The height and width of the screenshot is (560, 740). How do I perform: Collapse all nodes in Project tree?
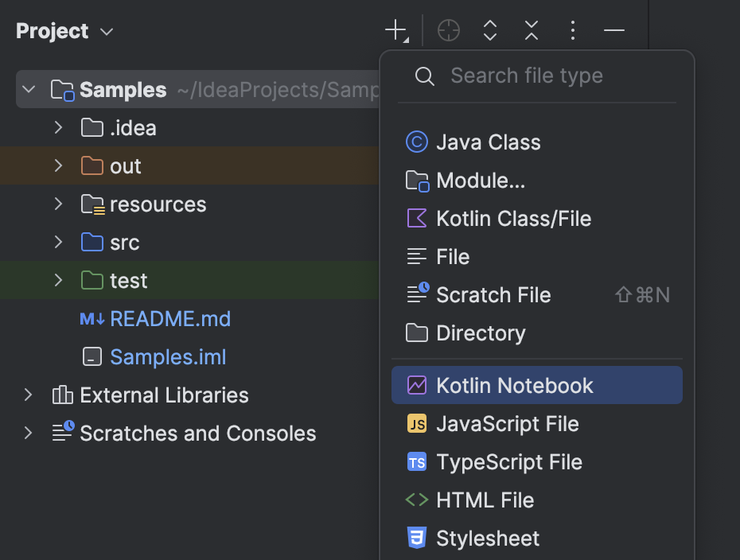[x=531, y=30]
